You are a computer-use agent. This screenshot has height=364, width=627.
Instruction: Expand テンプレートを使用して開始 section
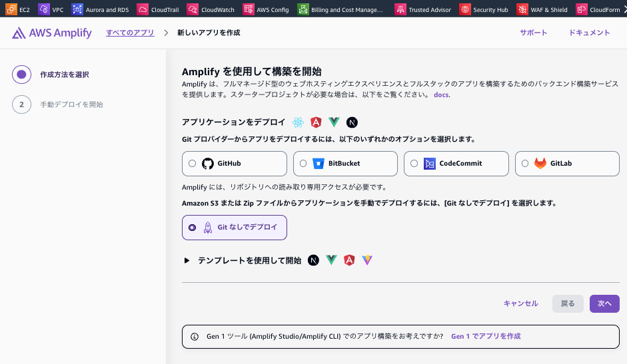(187, 260)
